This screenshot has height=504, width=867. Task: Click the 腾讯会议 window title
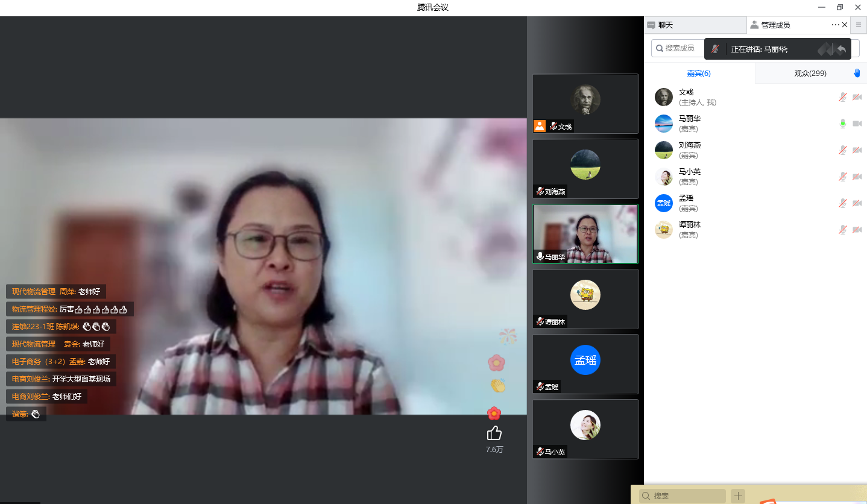pos(433,7)
